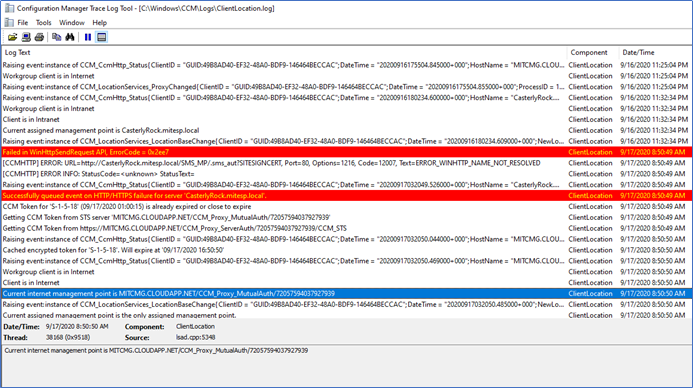Toggle the Show/Hide Details pane icon
This screenshot has height=388, width=693.
pos(102,37)
